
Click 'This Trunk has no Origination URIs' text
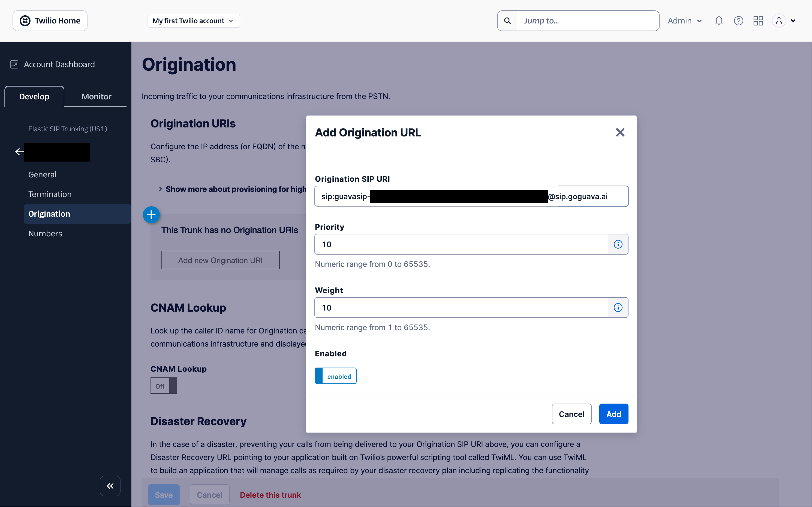point(230,230)
